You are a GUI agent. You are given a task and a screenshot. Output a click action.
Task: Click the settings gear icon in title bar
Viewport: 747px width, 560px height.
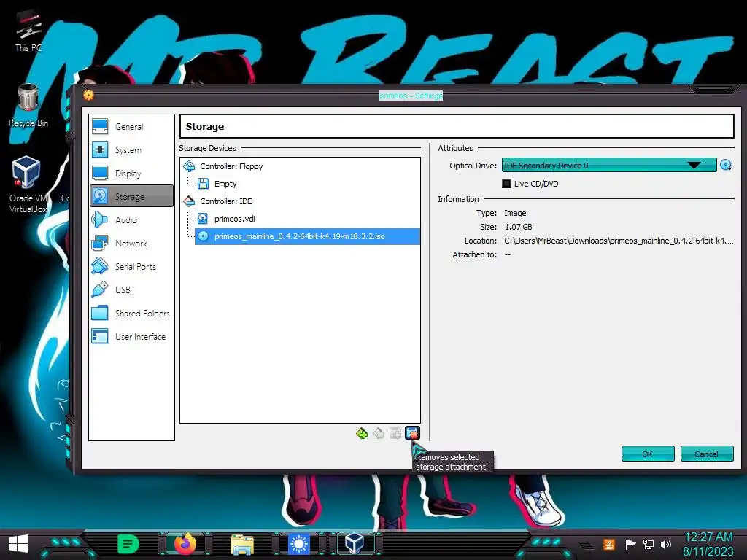click(x=88, y=96)
